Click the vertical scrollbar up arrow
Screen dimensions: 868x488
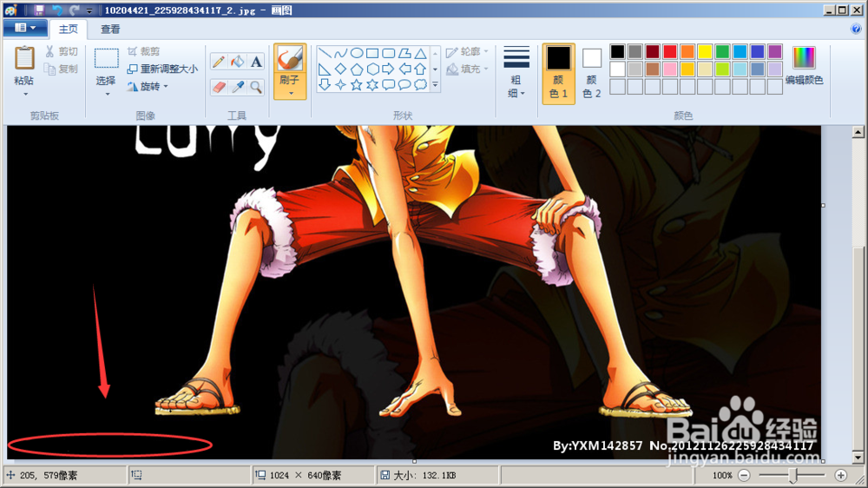[x=858, y=132]
